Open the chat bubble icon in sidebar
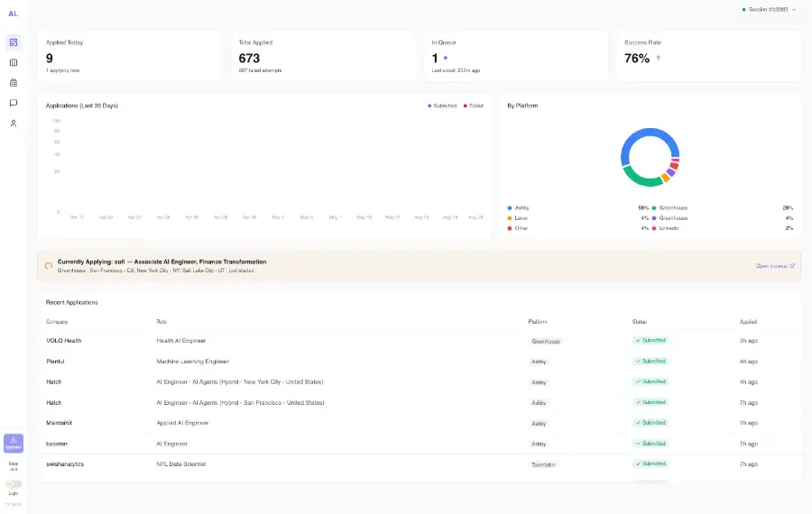This screenshot has width=812, height=514. tap(14, 103)
